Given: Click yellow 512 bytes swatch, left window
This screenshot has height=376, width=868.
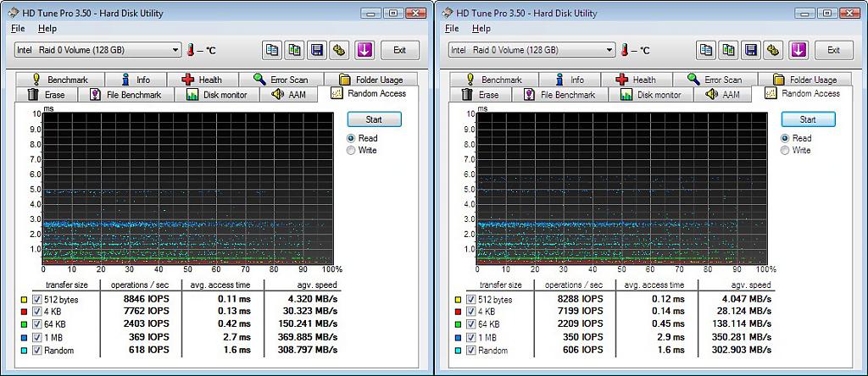Looking at the screenshot, I should click(x=23, y=300).
